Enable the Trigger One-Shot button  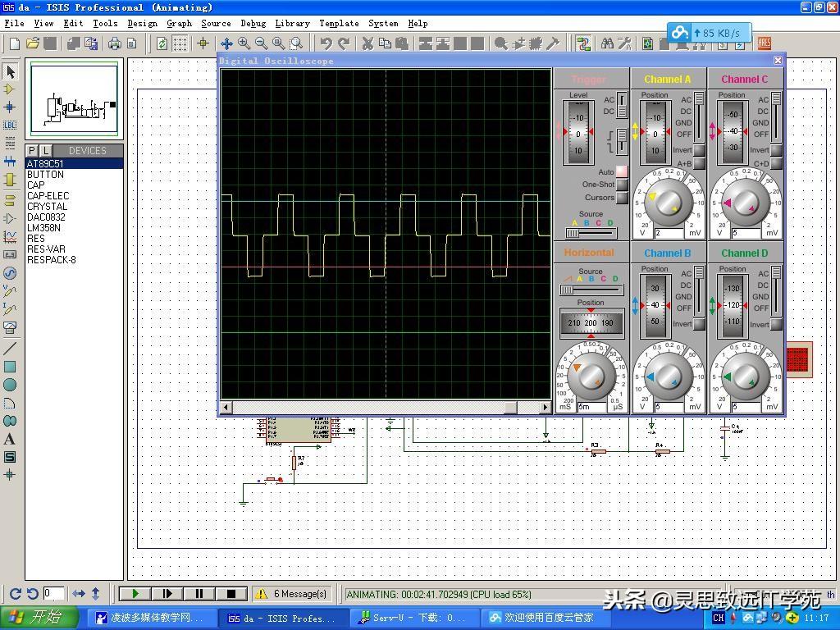tap(622, 185)
